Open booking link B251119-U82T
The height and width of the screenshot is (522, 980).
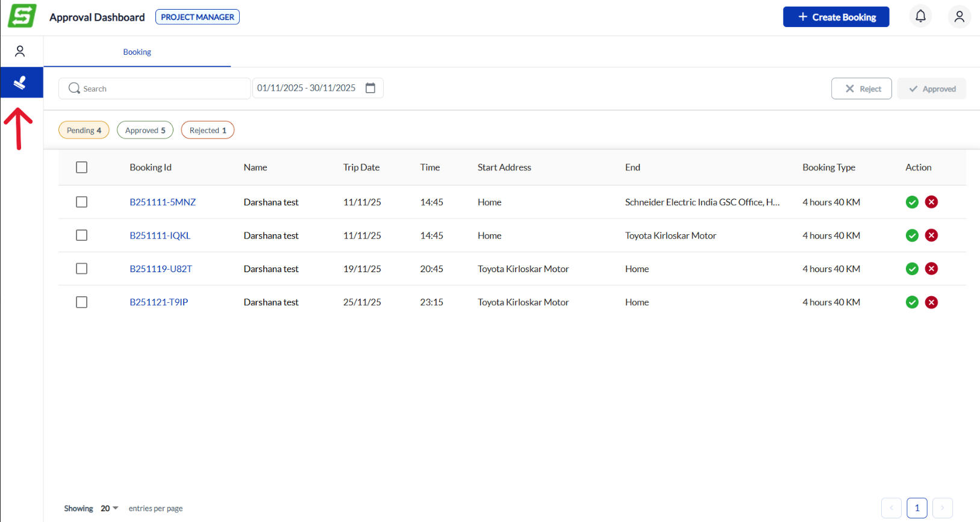tap(161, 269)
